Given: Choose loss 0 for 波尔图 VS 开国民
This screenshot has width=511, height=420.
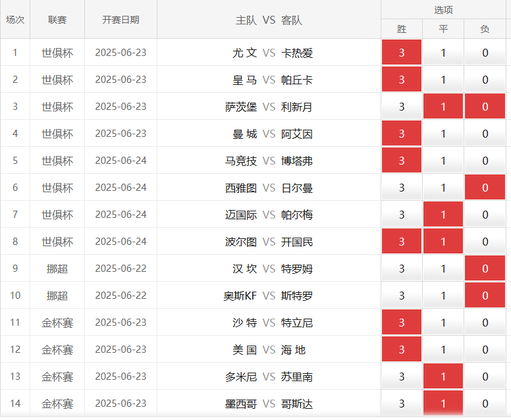Looking at the screenshot, I should [x=485, y=242].
